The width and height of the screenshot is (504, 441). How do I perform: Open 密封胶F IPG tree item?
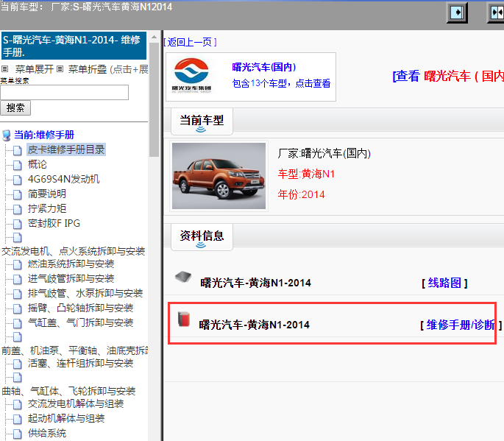pyautogui.click(x=54, y=223)
